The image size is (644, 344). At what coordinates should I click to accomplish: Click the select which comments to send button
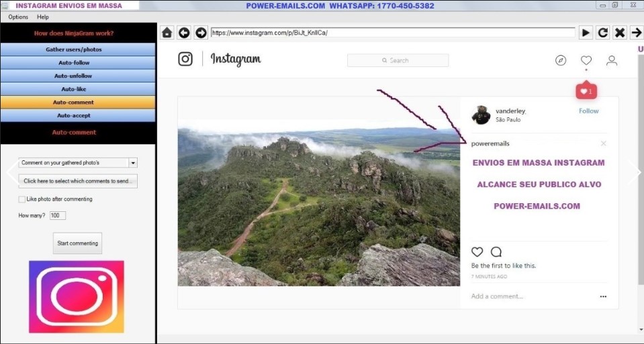(78, 181)
